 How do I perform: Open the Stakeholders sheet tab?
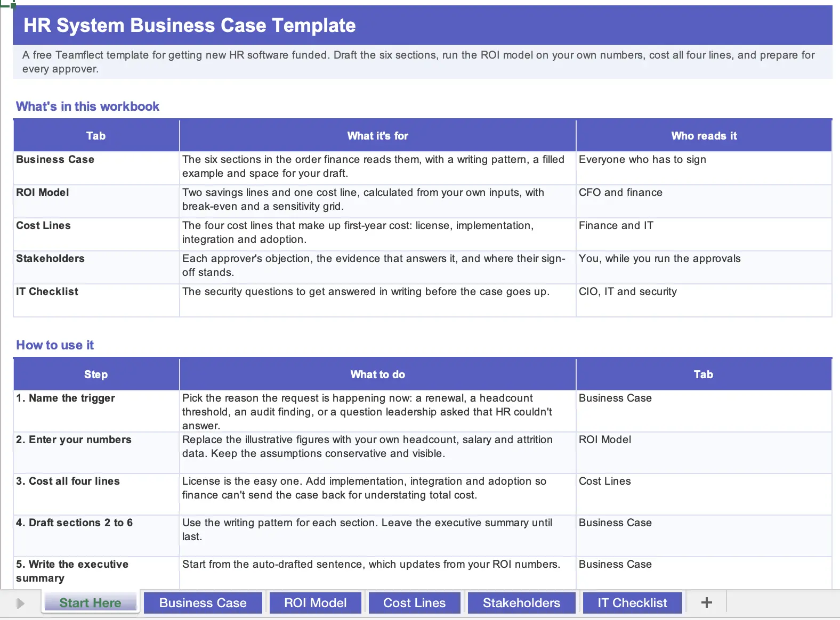point(521,603)
